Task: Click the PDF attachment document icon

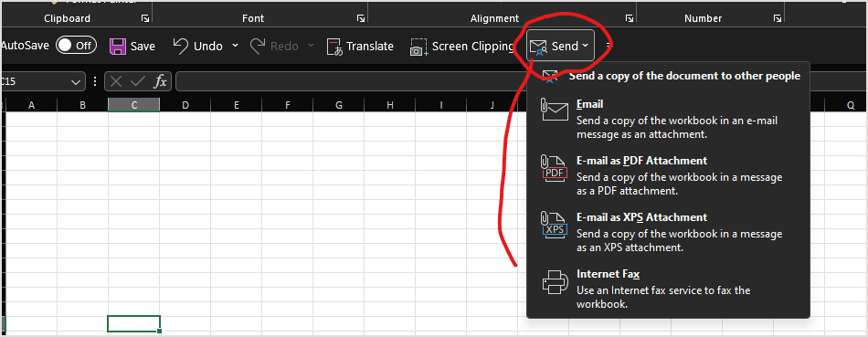Action: (555, 168)
